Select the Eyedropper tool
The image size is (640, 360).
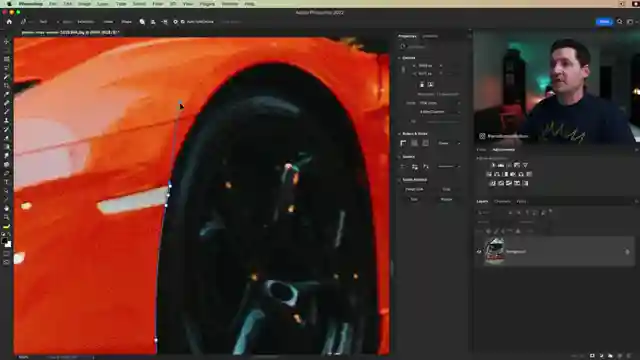(x=7, y=94)
